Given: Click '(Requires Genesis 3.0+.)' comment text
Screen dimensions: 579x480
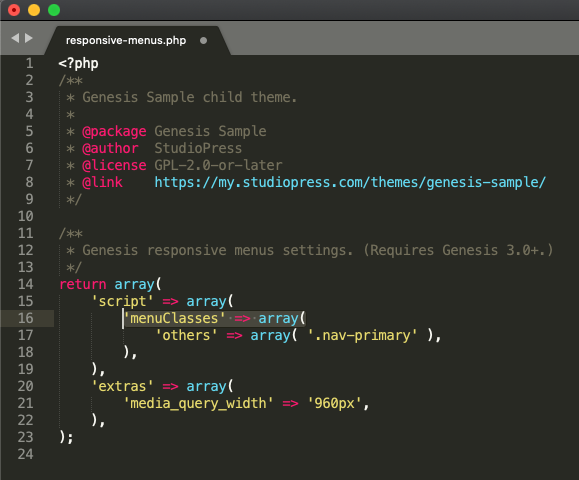Looking at the screenshot, I should click(x=458, y=250).
